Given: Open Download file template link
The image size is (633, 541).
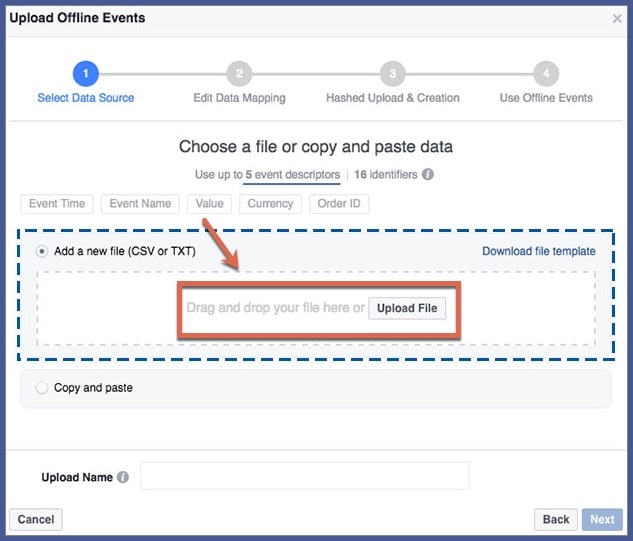Looking at the screenshot, I should click(539, 251).
